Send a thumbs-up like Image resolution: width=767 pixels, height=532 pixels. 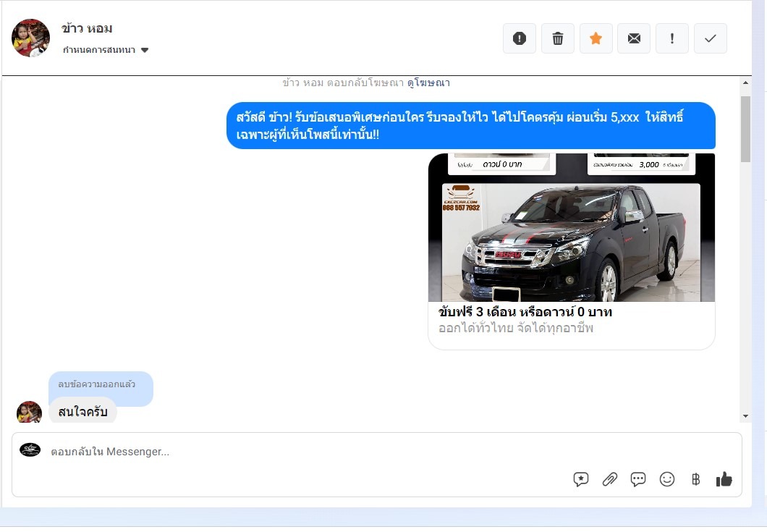point(724,479)
